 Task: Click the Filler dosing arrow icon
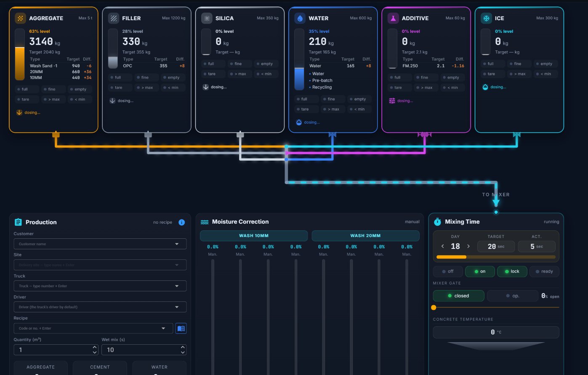click(x=112, y=100)
